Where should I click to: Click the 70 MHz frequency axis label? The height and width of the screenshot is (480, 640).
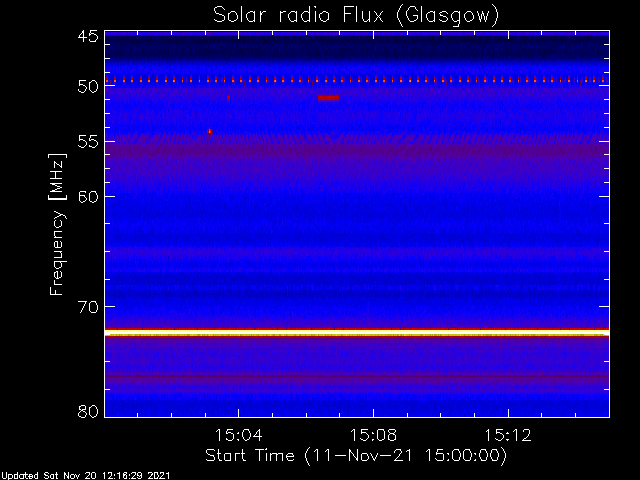(x=88, y=307)
